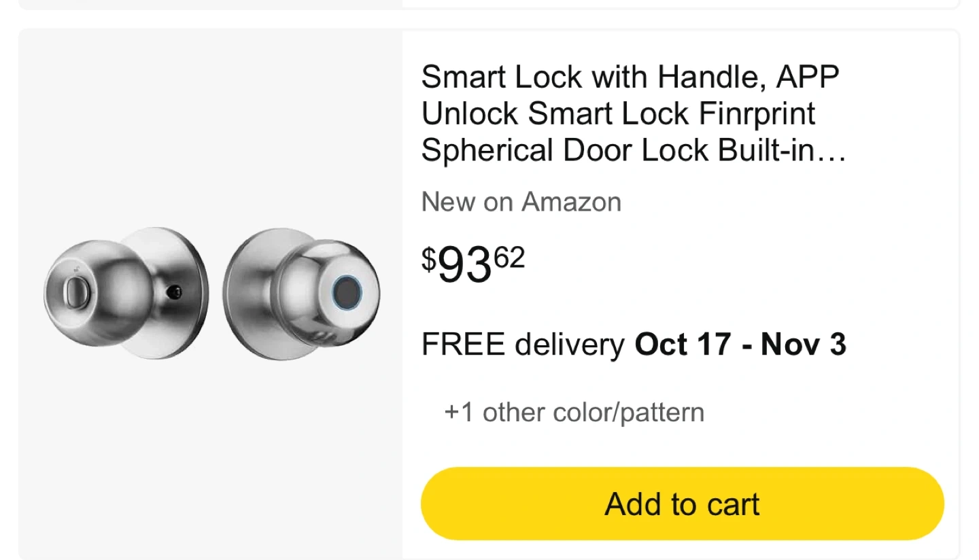Click the word 'FREE' in the delivery line

click(x=463, y=345)
